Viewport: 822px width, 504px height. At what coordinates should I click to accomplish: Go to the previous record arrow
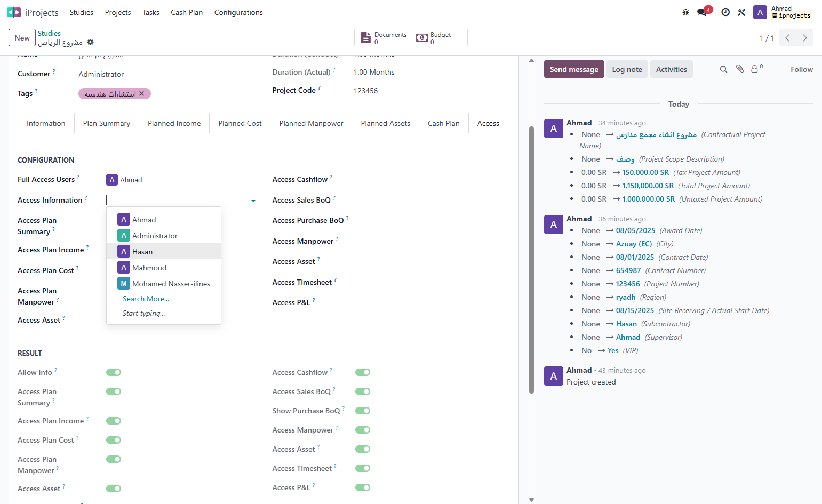pos(787,38)
